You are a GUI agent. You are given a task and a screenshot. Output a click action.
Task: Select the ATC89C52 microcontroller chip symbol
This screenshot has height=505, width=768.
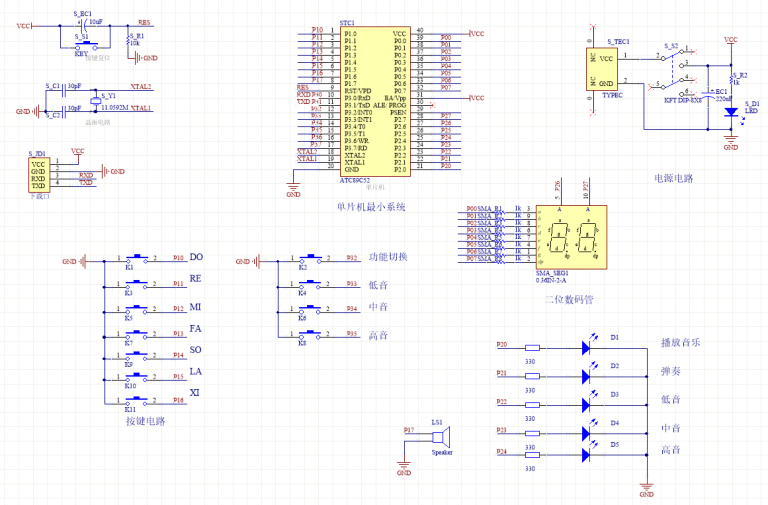point(375,102)
